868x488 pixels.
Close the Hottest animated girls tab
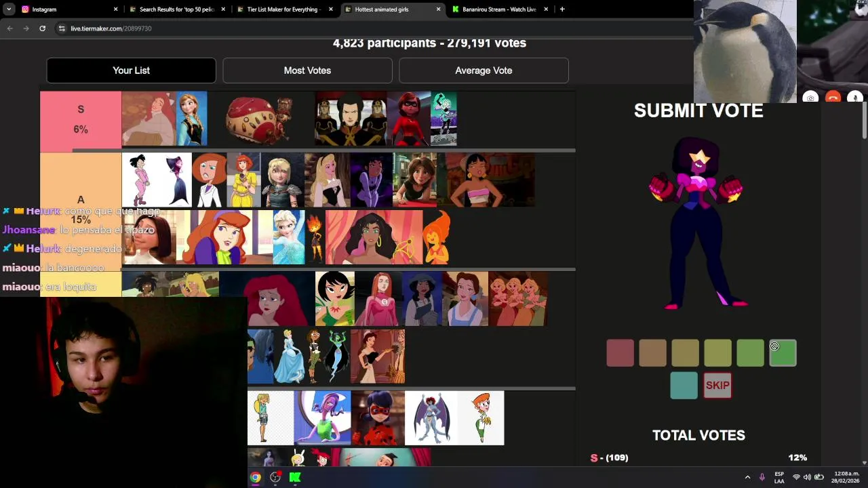(x=438, y=9)
